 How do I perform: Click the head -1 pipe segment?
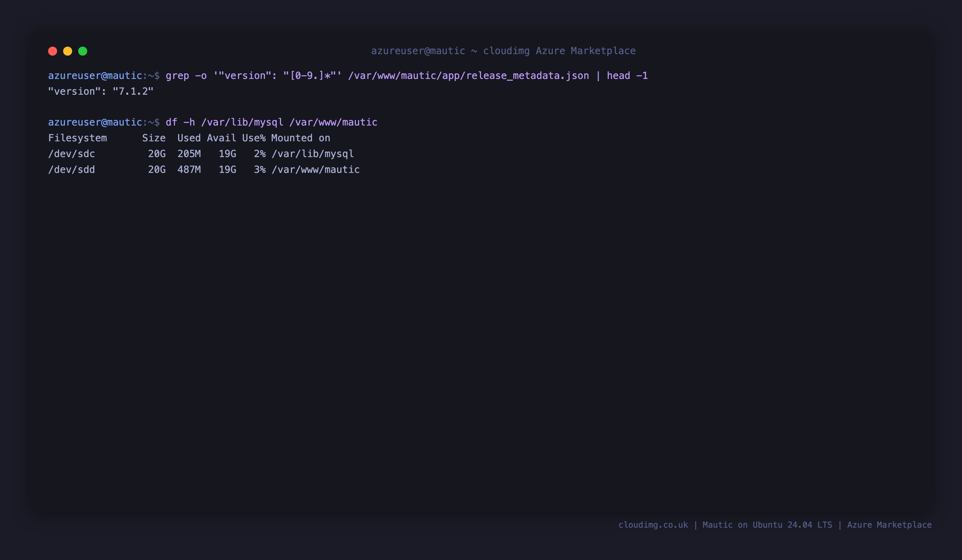tap(627, 76)
